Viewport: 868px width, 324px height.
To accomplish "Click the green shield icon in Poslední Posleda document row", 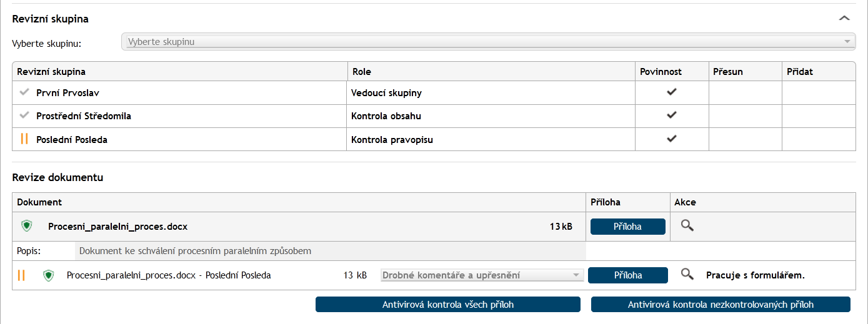I will (48, 275).
